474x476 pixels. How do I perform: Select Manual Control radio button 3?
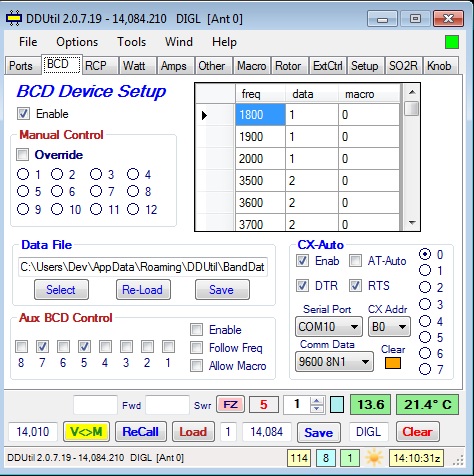click(96, 174)
